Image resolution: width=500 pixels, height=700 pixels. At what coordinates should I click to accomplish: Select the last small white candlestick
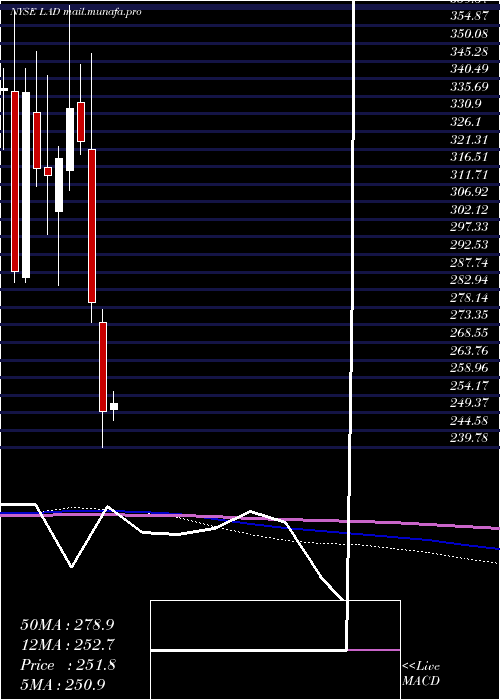(x=114, y=406)
